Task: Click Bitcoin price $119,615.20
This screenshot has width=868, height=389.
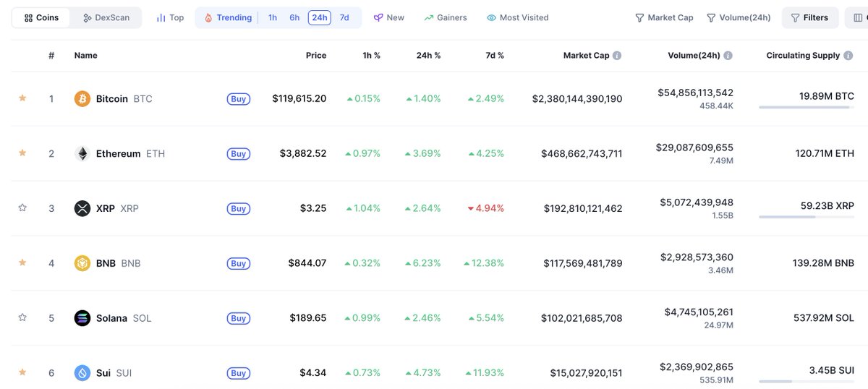Action: click(299, 98)
